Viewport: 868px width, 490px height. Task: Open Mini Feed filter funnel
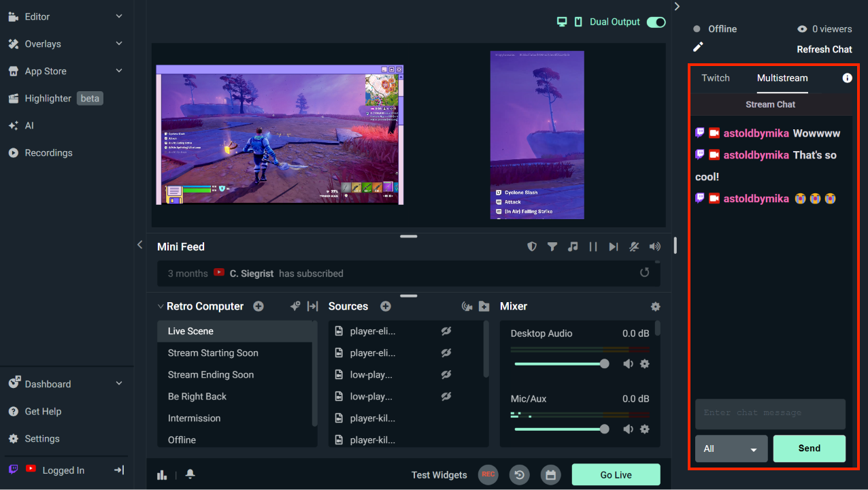[x=552, y=246]
